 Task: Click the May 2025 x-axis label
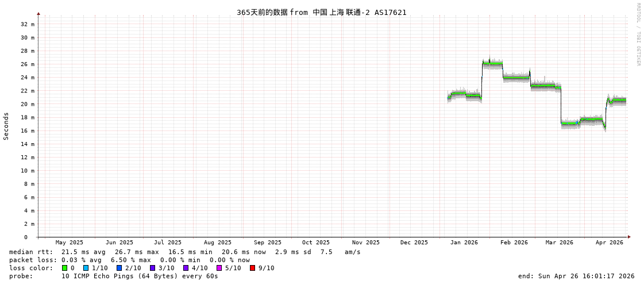tap(69, 243)
